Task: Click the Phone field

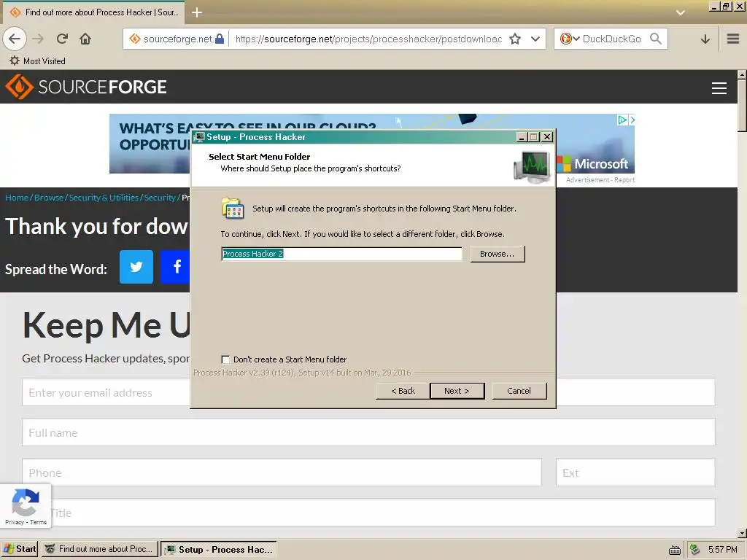Action: (282, 472)
